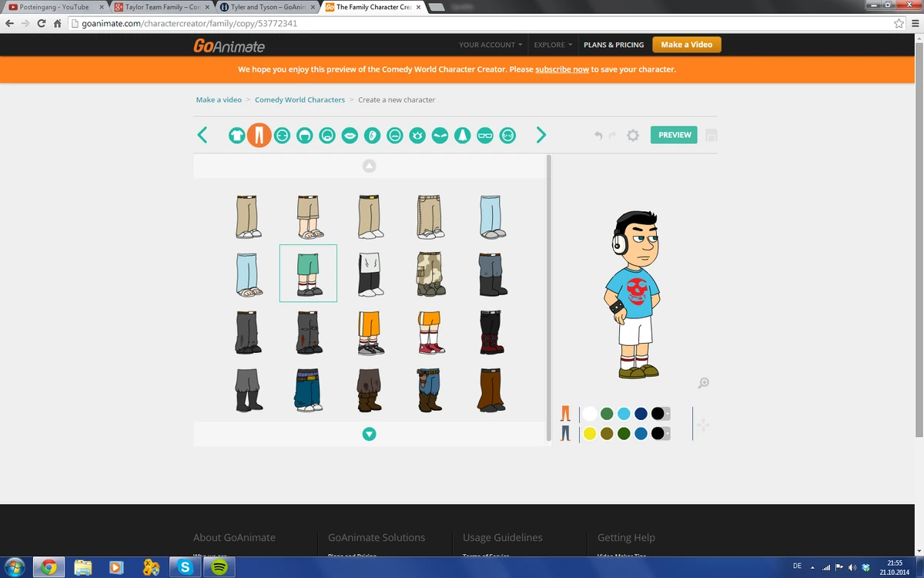Open the ear category icon
The width and height of the screenshot is (924, 578).
click(372, 135)
